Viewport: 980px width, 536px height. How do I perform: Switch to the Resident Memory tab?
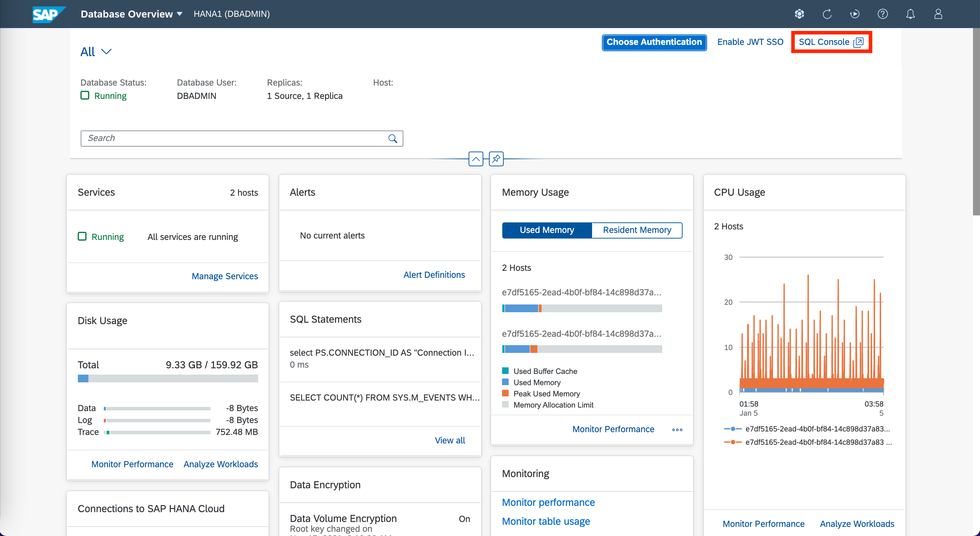point(637,230)
